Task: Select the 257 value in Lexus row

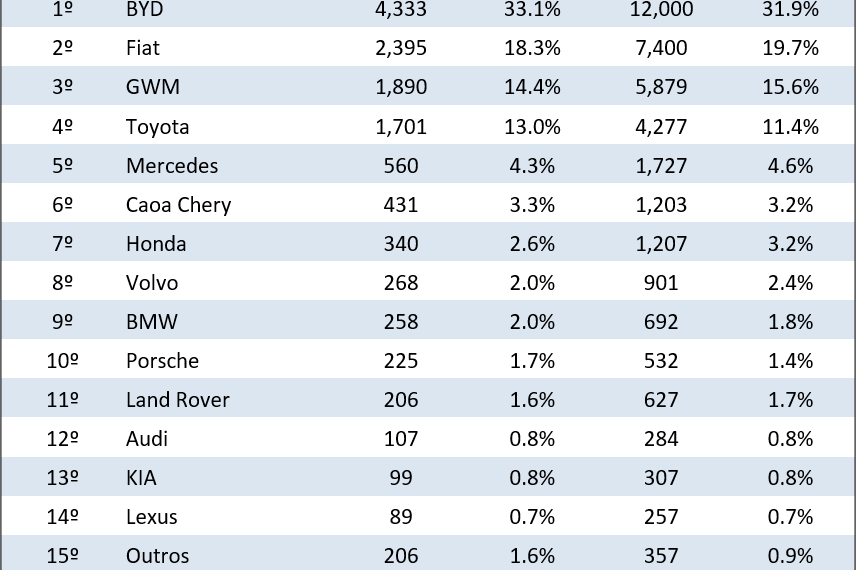Action: coord(661,516)
